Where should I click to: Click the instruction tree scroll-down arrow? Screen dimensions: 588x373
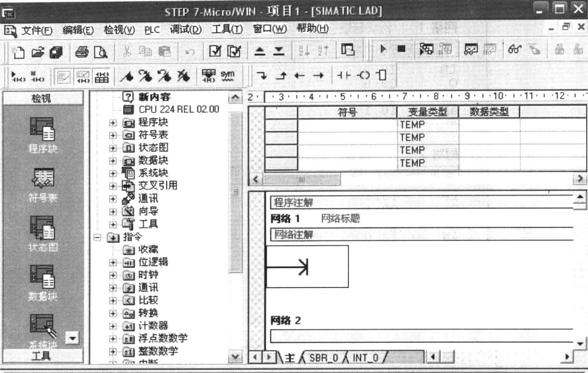[x=235, y=356]
